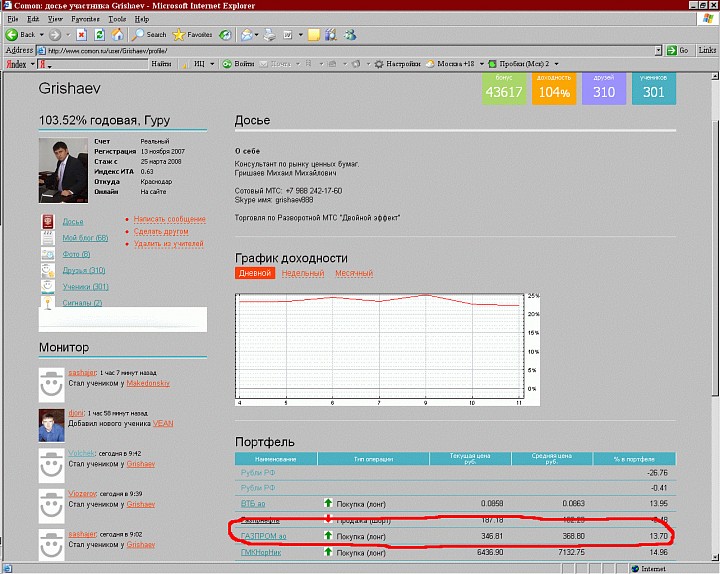Open Favorites star toolbar button

(x=192, y=34)
